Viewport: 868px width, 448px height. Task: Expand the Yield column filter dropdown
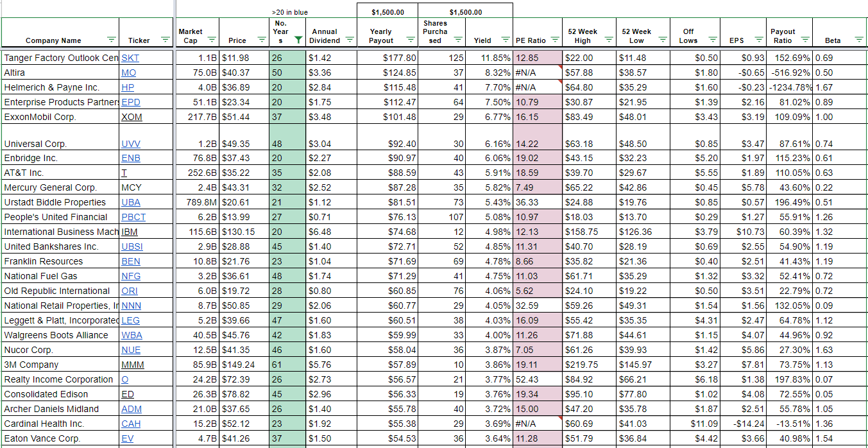click(504, 40)
